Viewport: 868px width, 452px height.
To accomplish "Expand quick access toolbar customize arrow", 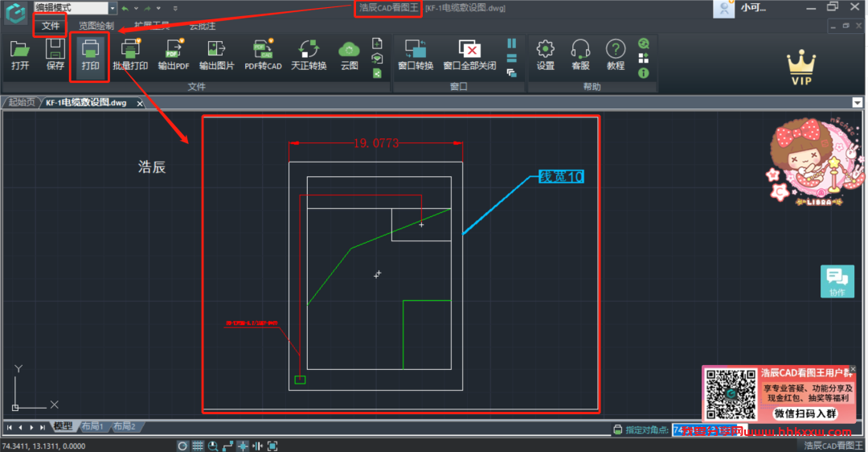I will [175, 8].
